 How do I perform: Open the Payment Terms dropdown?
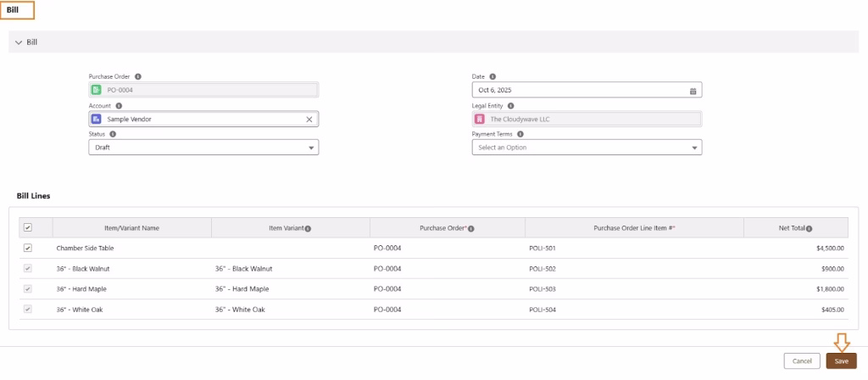pyautogui.click(x=587, y=148)
